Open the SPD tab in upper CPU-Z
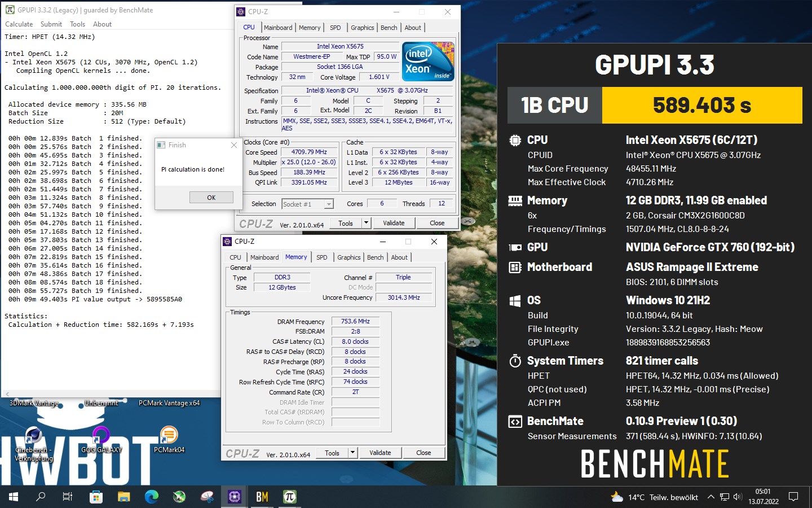This screenshot has width=812, height=508. tap(336, 28)
